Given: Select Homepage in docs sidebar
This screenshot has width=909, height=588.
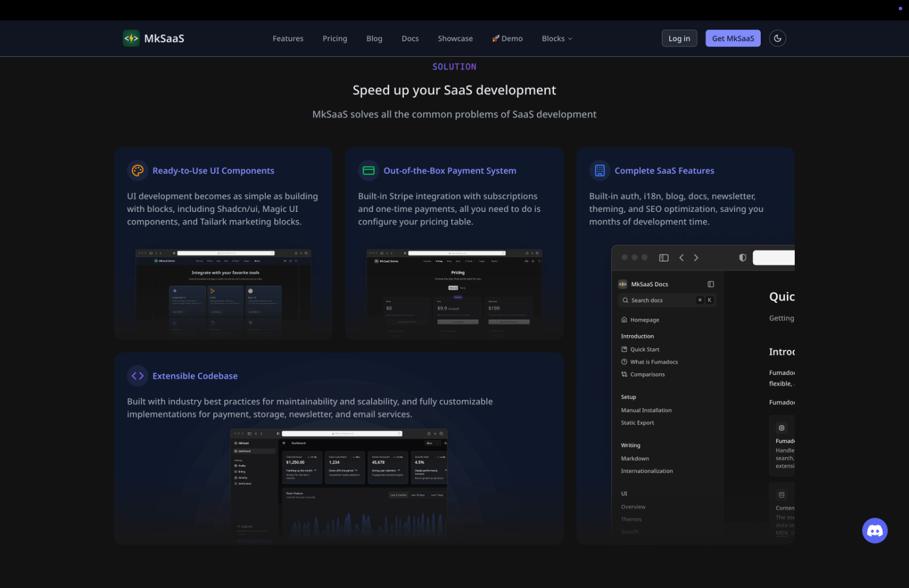Looking at the screenshot, I should pos(644,320).
